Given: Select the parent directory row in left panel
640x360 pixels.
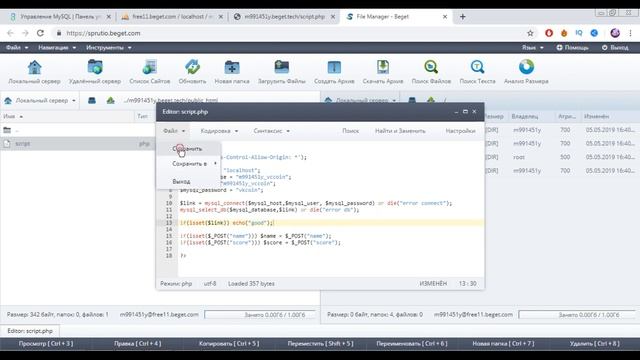Looking at the screenshot, I should 78,130.
